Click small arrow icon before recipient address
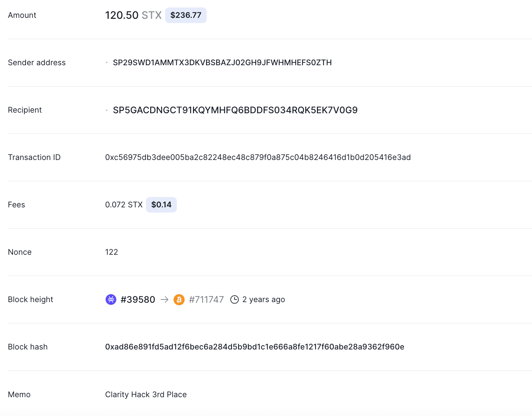 (x=106, y=110)
